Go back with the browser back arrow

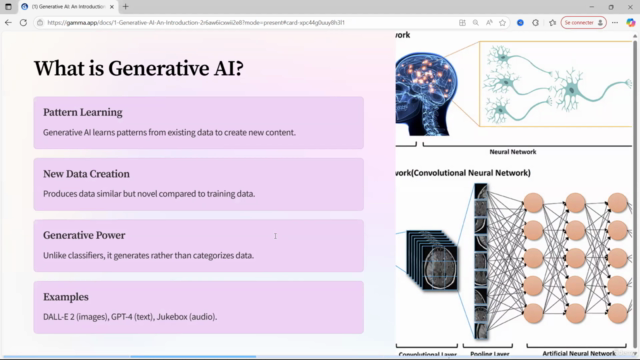pos(8,22)
